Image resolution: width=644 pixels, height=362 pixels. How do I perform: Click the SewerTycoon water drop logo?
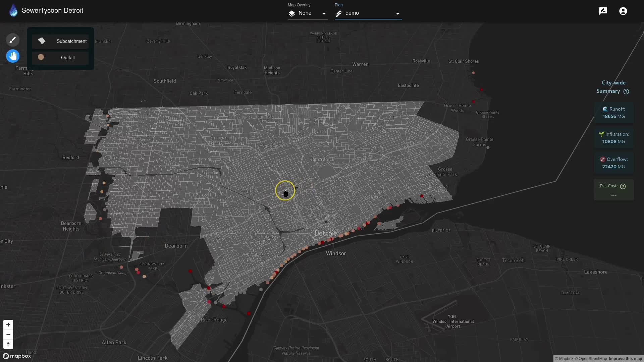(x=13, y=10)
